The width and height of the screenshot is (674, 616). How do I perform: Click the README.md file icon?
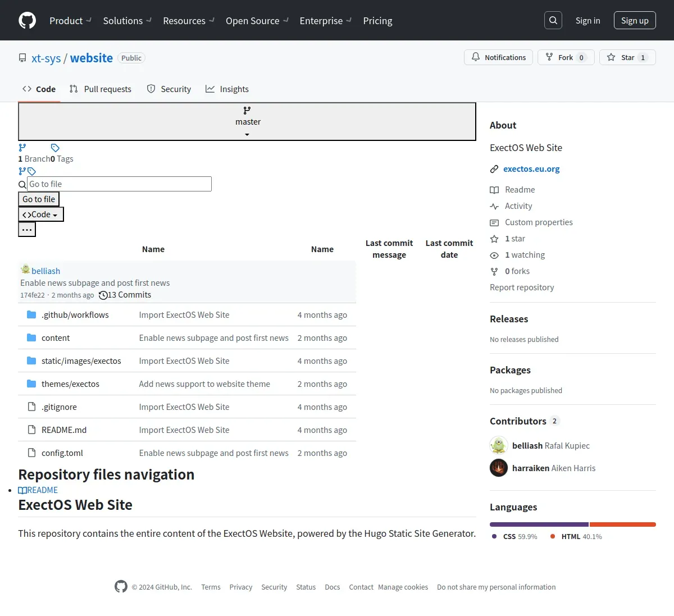32,430
